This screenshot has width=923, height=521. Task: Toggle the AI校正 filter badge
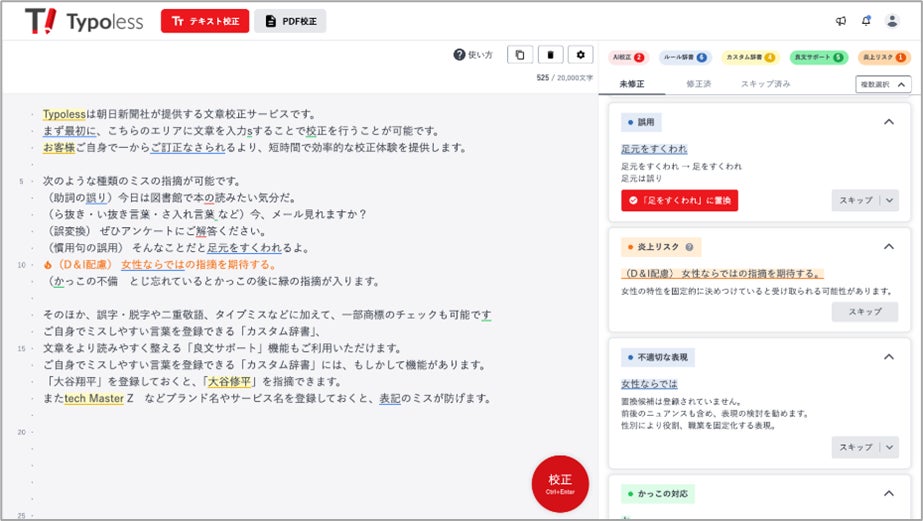tap(628, 57)
